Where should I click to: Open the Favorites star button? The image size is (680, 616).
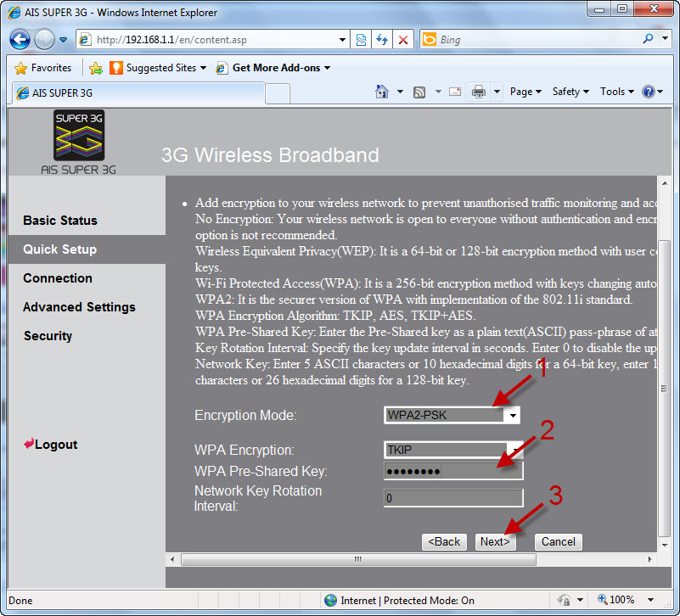[x=43, y=68]
